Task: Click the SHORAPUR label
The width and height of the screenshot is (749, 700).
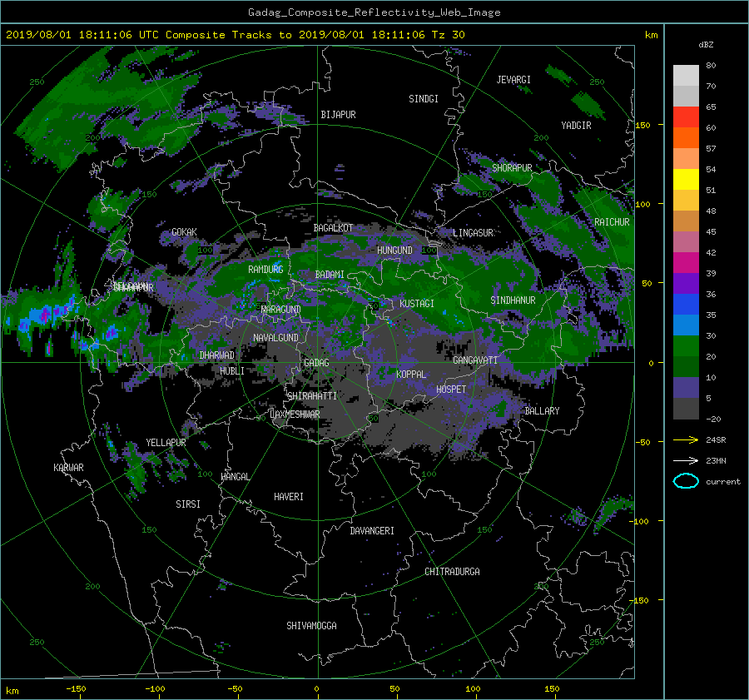Action: (x=512, y=168)
